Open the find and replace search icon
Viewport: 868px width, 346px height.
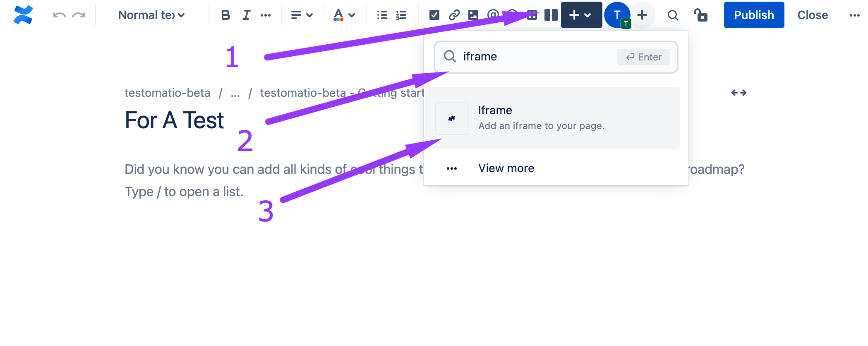click(673, 15)
